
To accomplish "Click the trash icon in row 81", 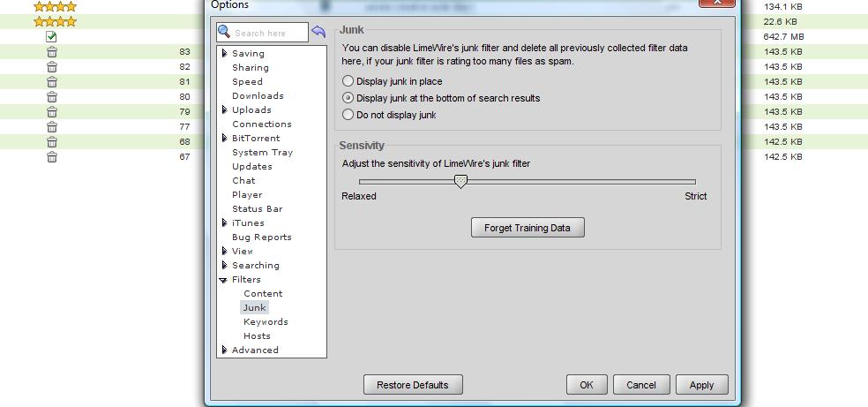I will click(x=52, y=82).
